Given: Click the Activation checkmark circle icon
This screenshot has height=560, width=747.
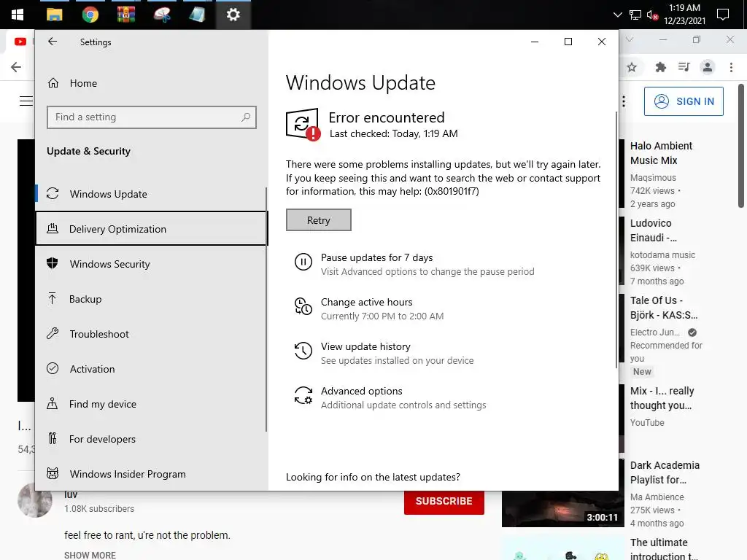Looking at the screenshot, I should tap(53, 368).
